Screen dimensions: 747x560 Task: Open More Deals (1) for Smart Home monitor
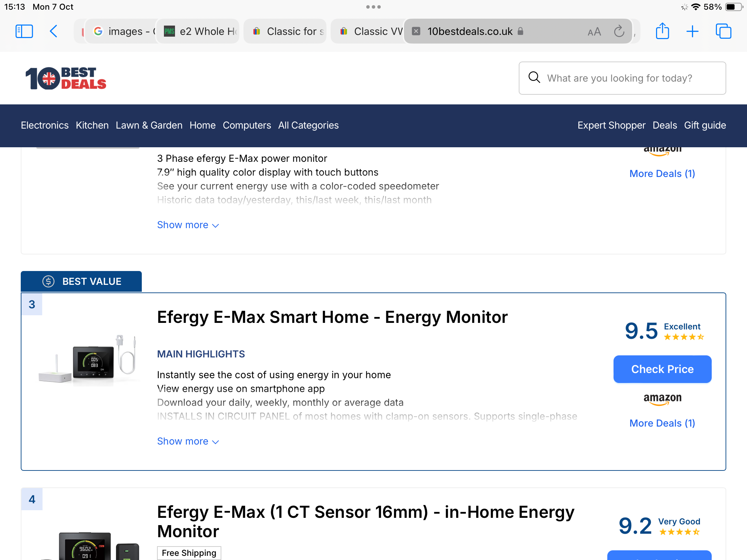pyautogui.click(x=662, y=423)
